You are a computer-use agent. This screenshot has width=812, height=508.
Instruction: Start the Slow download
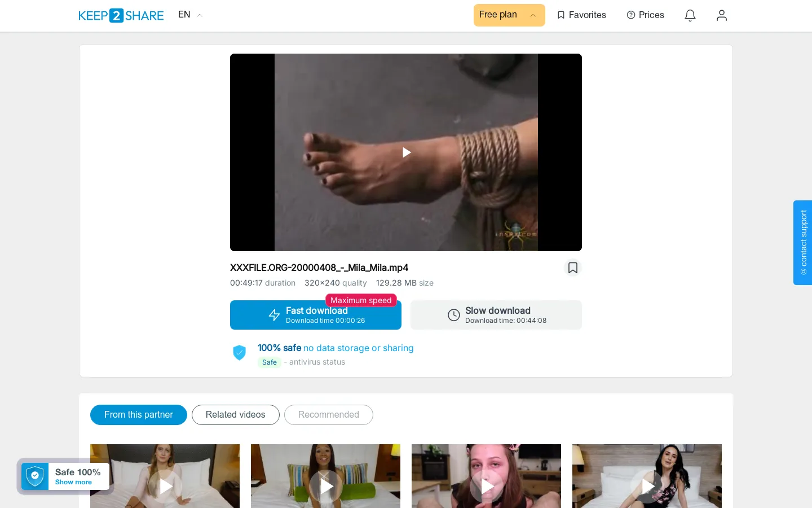tap(496, 315)
